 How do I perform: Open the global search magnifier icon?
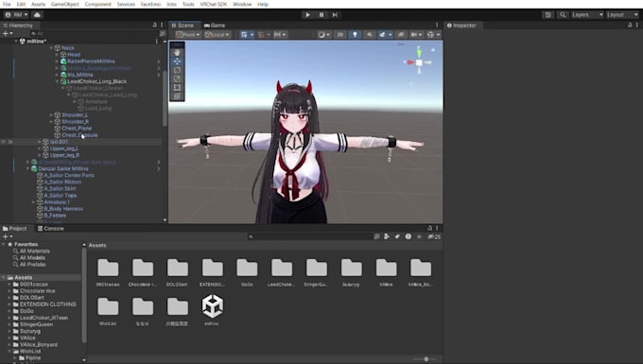point(563,15)
